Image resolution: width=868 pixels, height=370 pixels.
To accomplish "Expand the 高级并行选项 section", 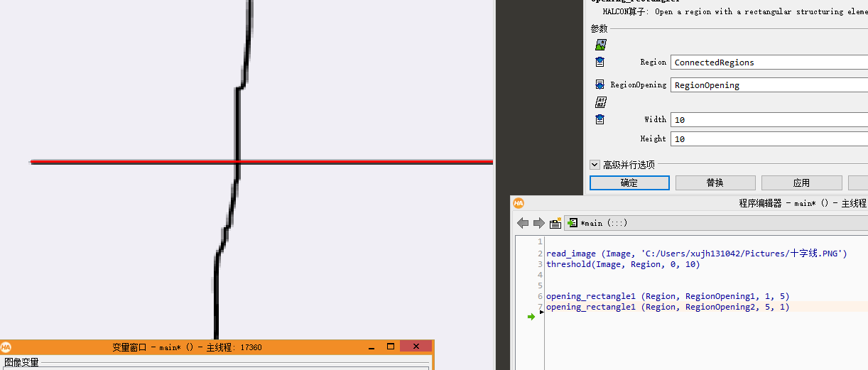I will tap(595, 165).
